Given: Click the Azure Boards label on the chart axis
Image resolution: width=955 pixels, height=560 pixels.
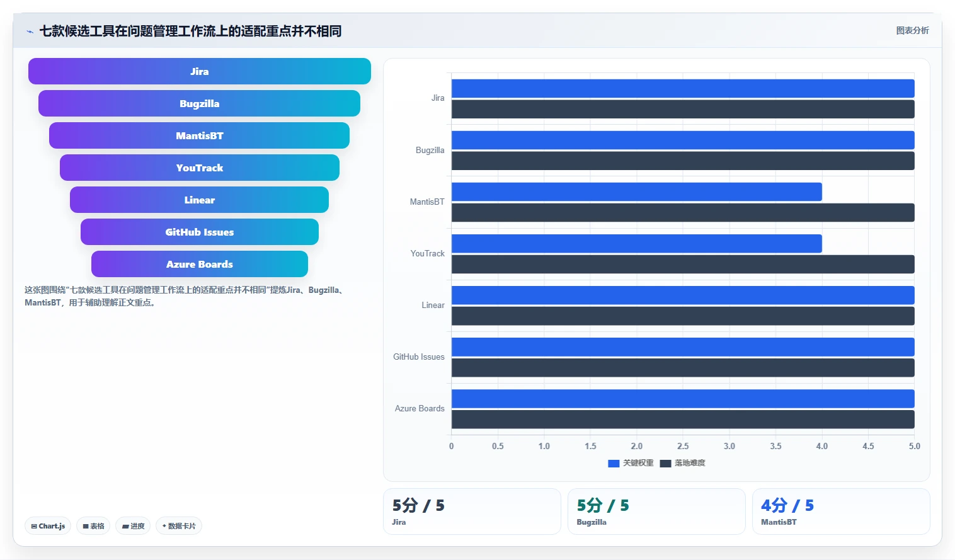Looking at the screenshot, I should [420, 408].
